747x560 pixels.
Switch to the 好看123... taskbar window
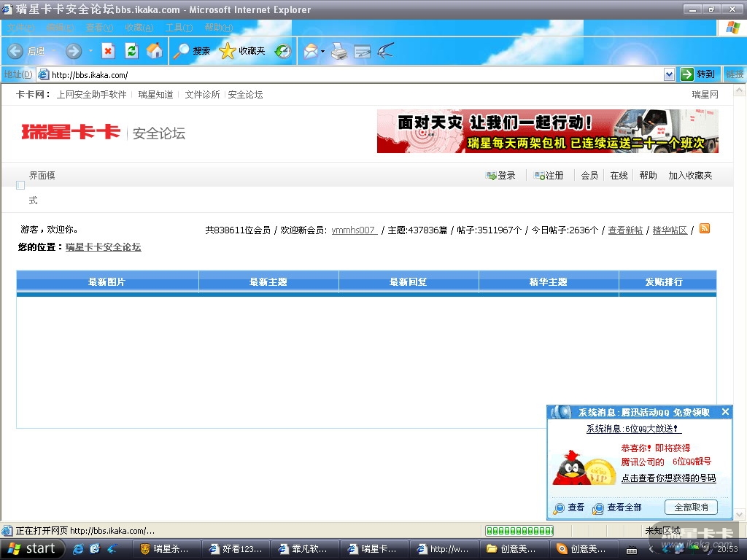pyautogui.click(x=236, y=549)
